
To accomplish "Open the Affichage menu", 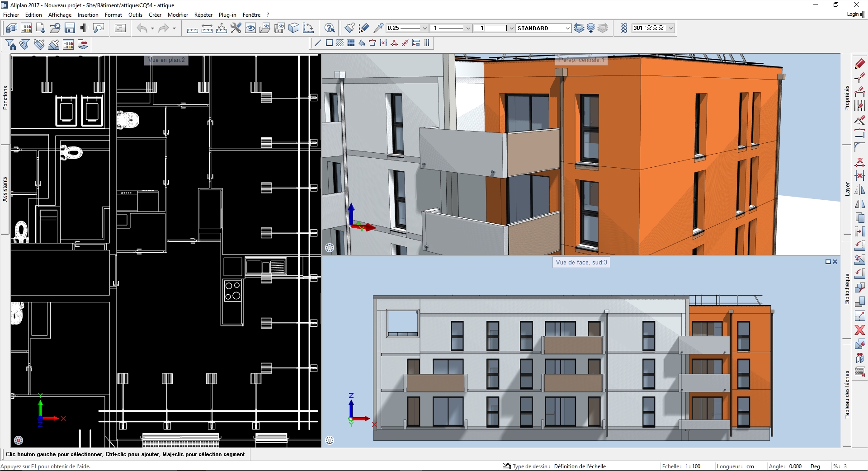I will pyautogui.click(x=60, y=15).
